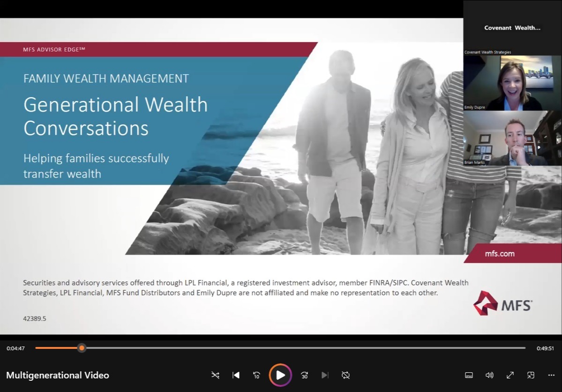
Task: Click the MFS logo on slide
Action: [x=503, y=303]
